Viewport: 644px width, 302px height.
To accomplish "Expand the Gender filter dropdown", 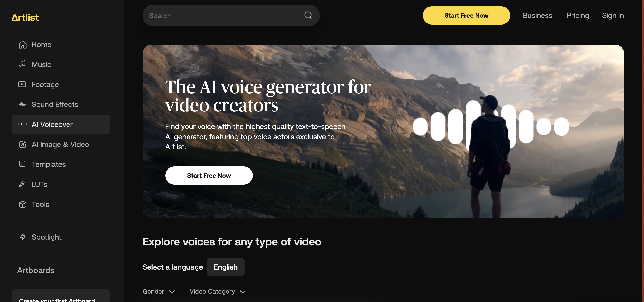I will (159, 292).
